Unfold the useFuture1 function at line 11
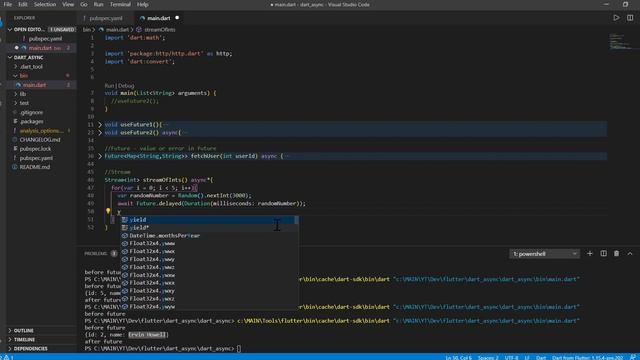 (100, 124)
